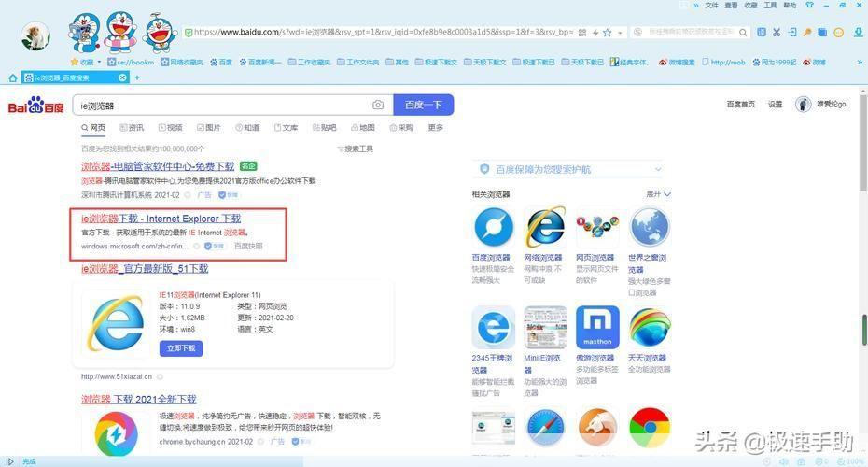Expand related browsers with 展开
868x467 pixels.
coord(658,194)
